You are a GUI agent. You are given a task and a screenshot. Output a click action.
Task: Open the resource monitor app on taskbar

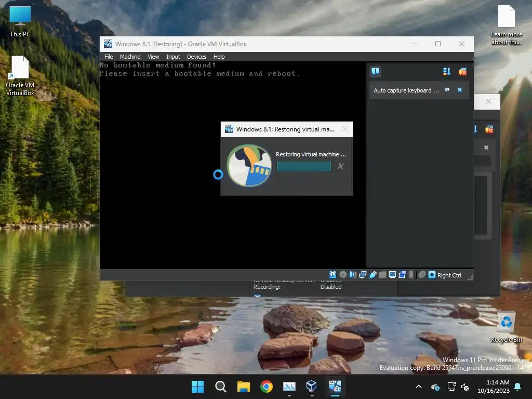tap(289, 387)
